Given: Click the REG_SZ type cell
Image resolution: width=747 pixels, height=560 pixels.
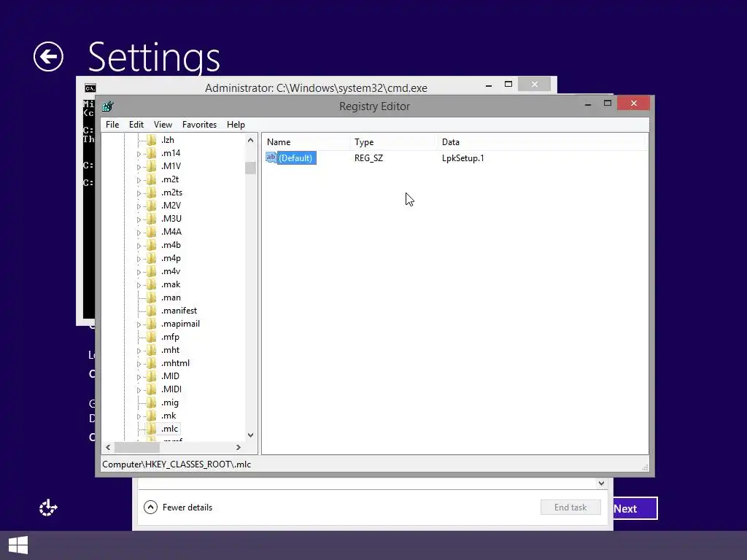Looking at the screenshot, I should tap(368, 158).
